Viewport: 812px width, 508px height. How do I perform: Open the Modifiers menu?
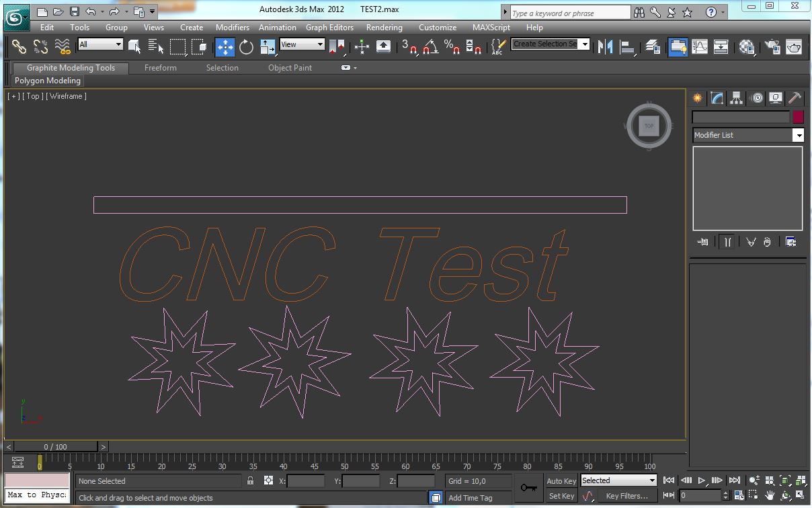pos(232,28)
